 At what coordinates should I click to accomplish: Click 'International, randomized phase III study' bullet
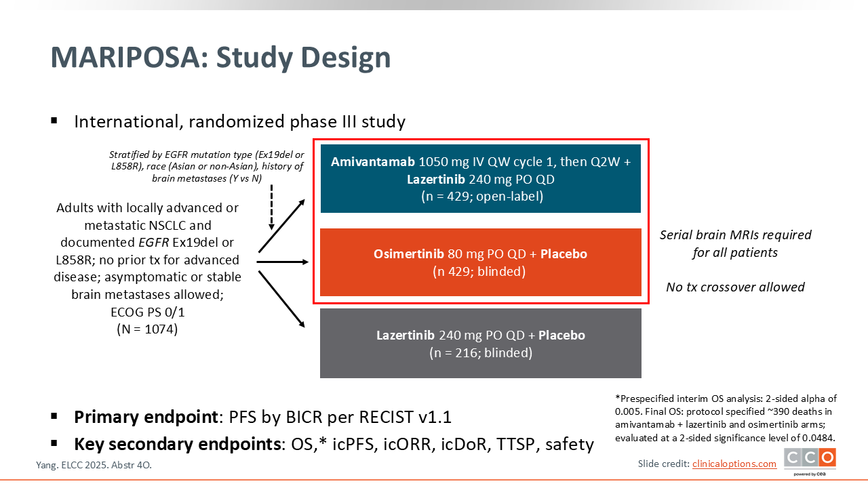tap(239, 121)
